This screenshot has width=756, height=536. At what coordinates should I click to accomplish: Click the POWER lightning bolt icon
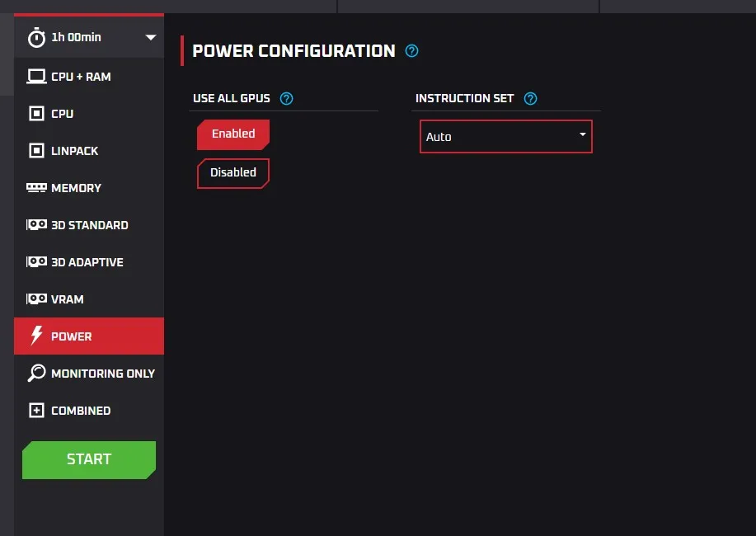[35, 336]
